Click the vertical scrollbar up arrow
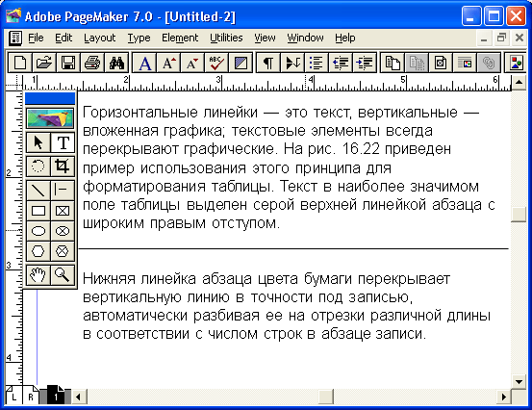This screenshot has height=410, width=532. [519, 82]
